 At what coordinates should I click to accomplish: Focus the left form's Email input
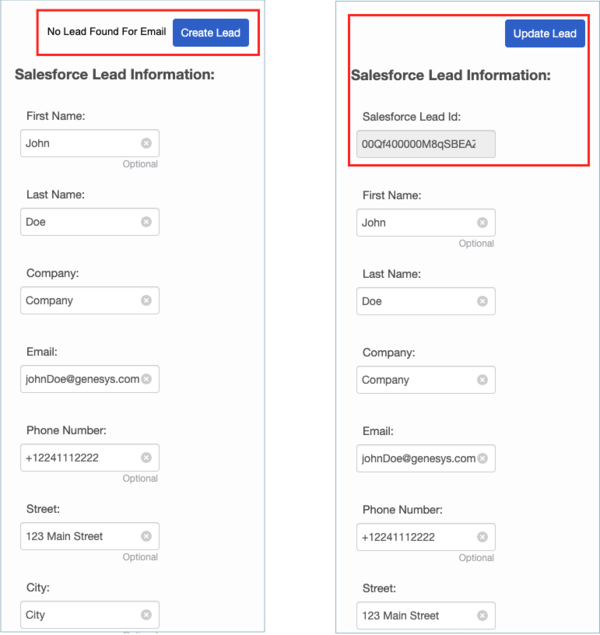point(89,379)
